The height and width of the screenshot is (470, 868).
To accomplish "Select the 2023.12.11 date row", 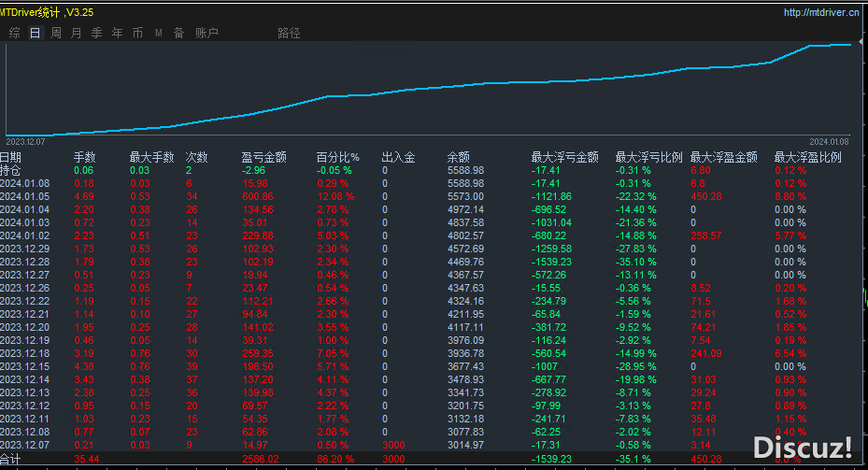I will coord(25,419).
